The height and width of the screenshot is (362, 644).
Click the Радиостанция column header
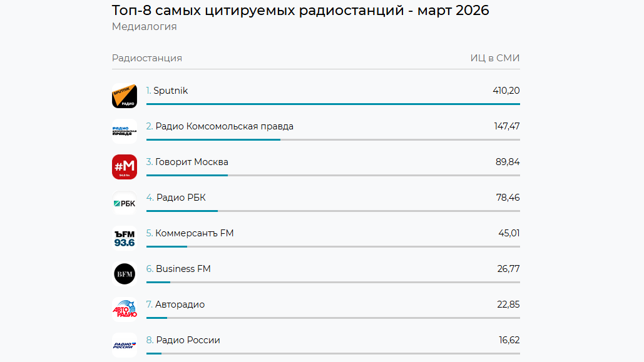click(x=147, y=58)
